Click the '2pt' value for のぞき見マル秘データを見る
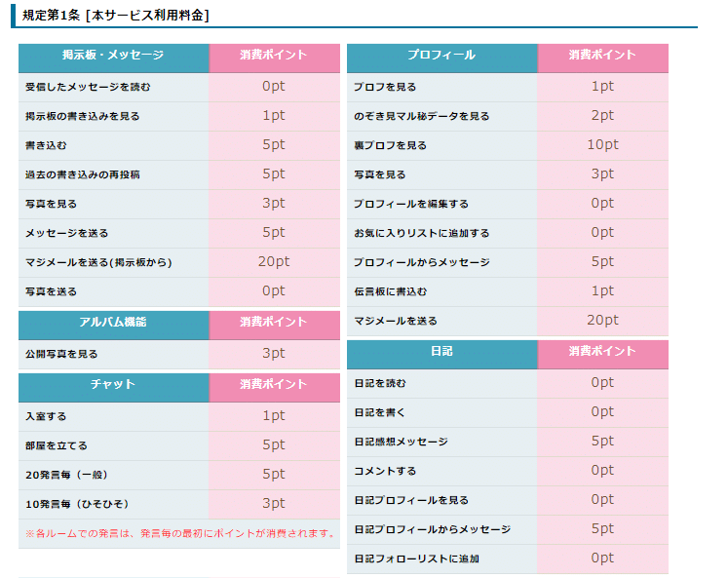728x578 pixels. coord(602,116)
